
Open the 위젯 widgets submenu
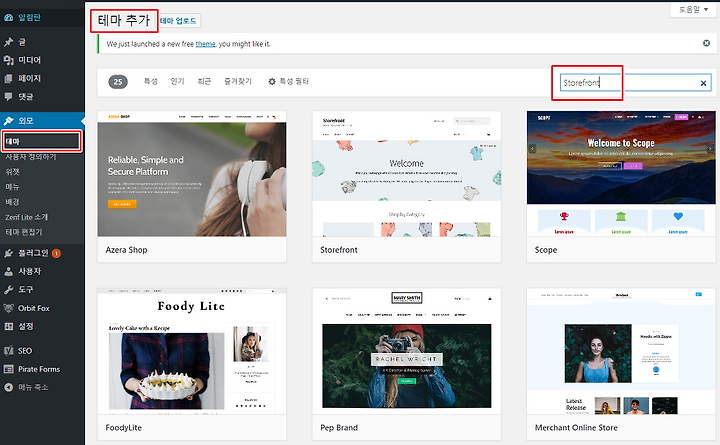click(x=12, y=172)
